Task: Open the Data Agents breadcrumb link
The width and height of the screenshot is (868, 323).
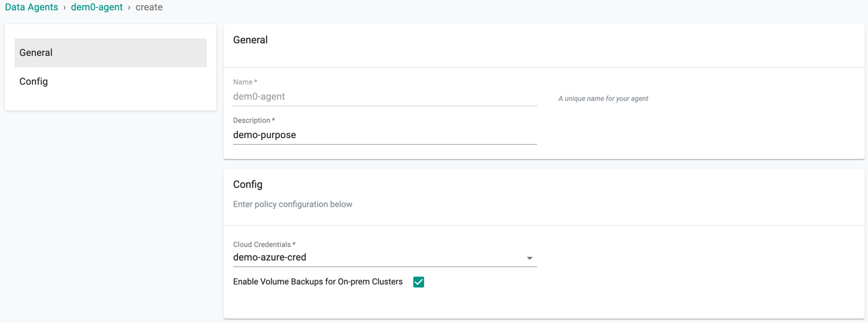Action: point(31,7)
